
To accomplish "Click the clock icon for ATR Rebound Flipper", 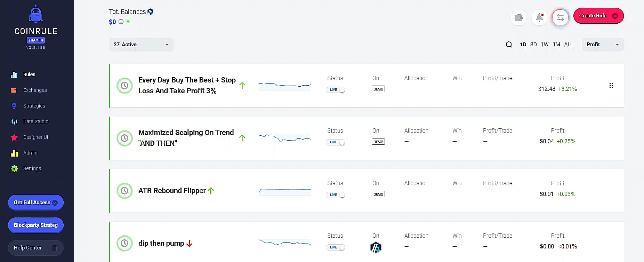I will click(x=124, y=191).
